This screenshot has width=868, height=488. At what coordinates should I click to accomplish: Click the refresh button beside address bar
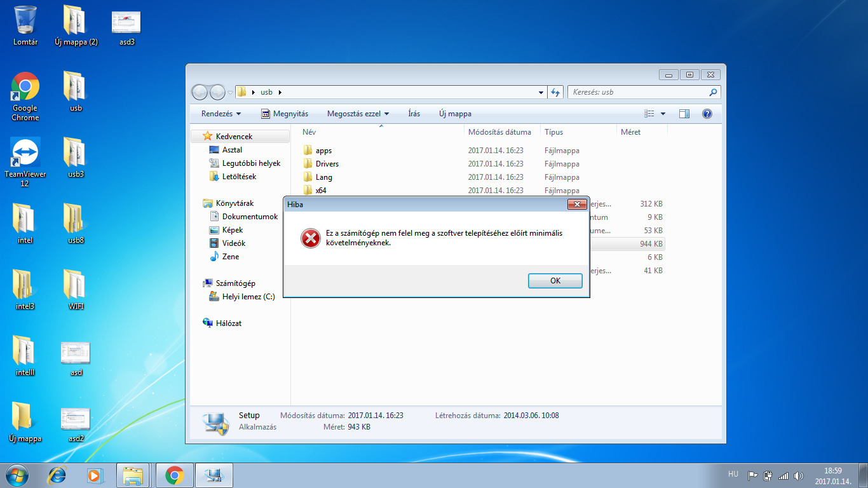click(555, 92)
